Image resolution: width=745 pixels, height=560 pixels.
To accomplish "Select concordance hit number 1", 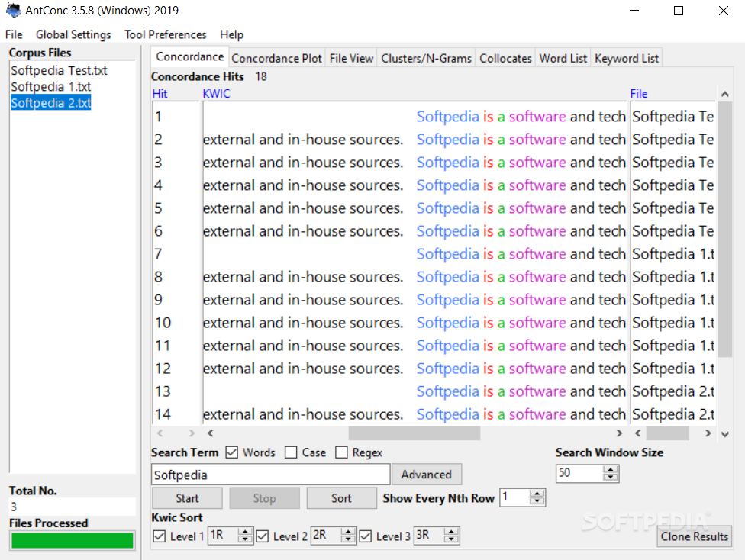I will tap(158, 117).
